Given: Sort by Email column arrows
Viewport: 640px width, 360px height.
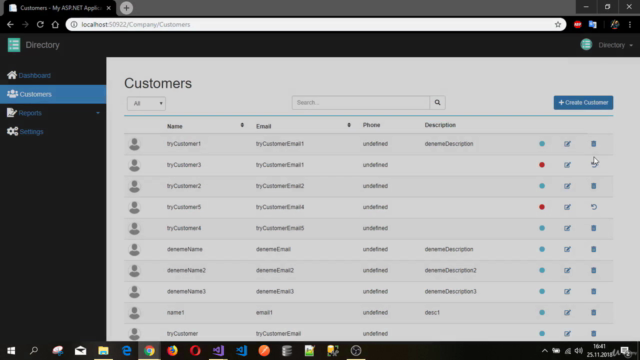Looking at the screenshot, I should coord(349,125).
